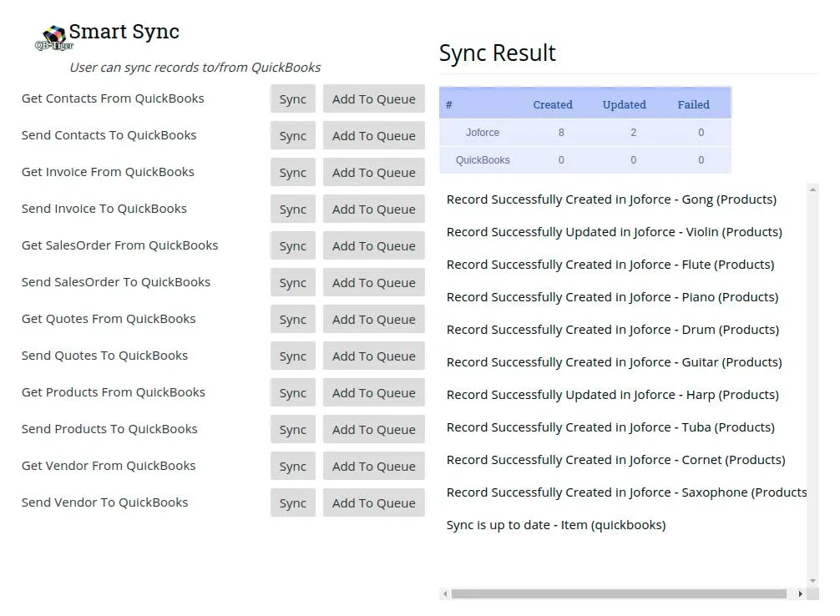The width and height of the screenshot is (840, 616).
Task: Sync vendors to QuickBooks
Action: click(x=292, y=502)
